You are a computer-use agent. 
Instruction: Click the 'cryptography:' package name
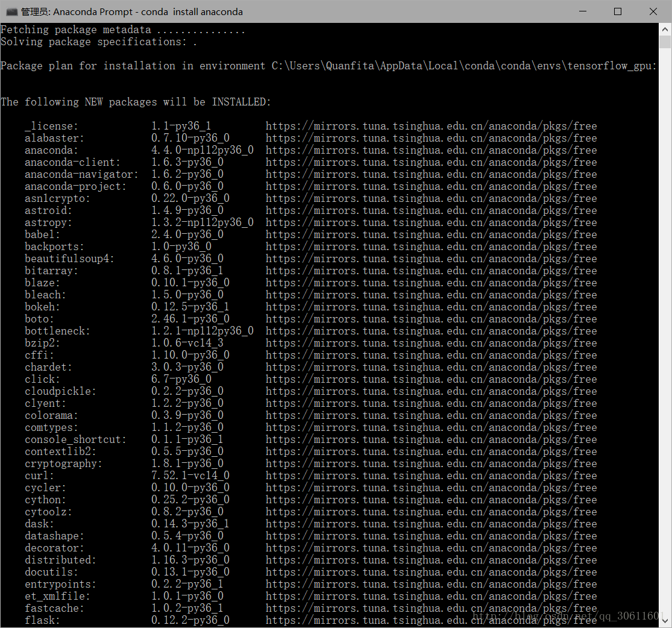point(63,463)
